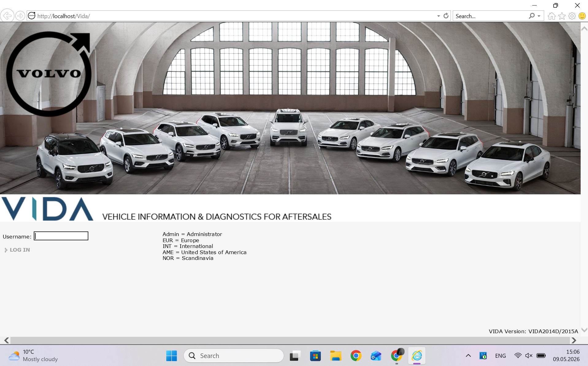Show hidden tray icons chevron
This screenshot has height=366, width=588.
(x=468, y=356)
